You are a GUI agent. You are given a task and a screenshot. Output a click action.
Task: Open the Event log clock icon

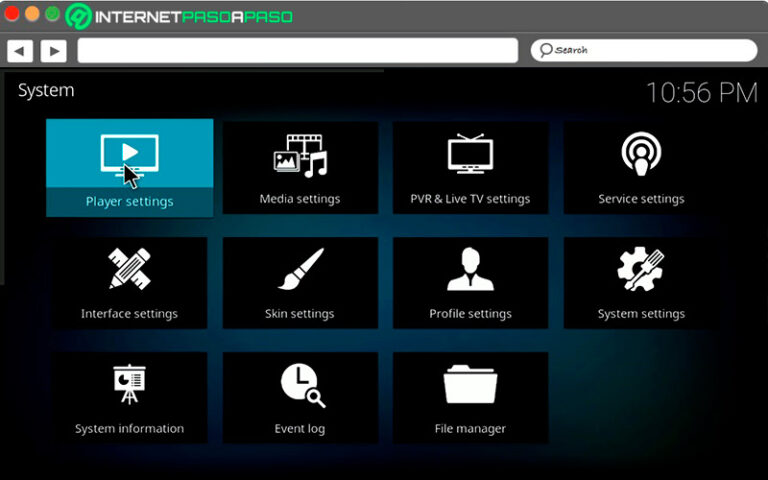click(x=300, y=384)
